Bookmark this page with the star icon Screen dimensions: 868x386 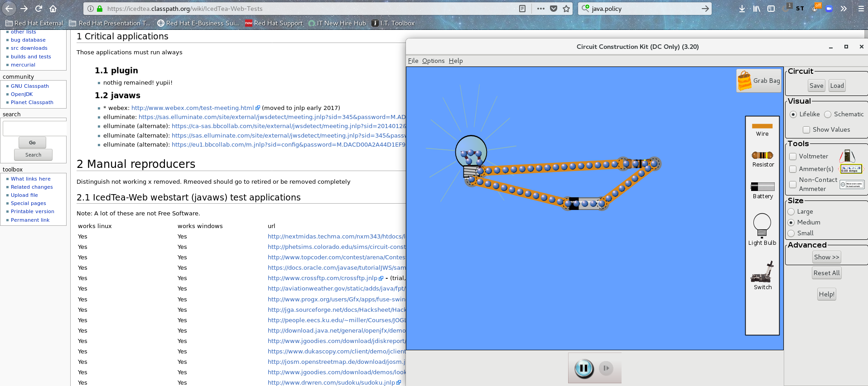[x=566, y=9]
